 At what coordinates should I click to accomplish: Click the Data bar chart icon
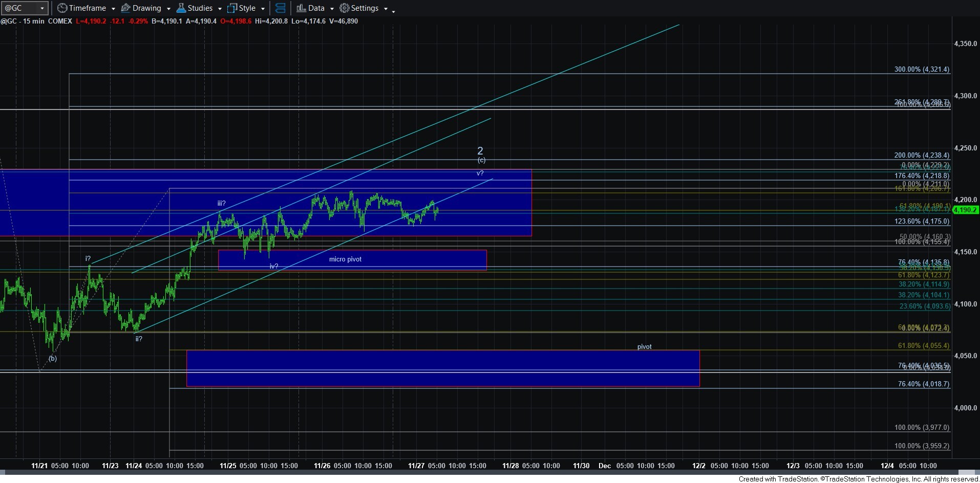click(x=301, y=8)
